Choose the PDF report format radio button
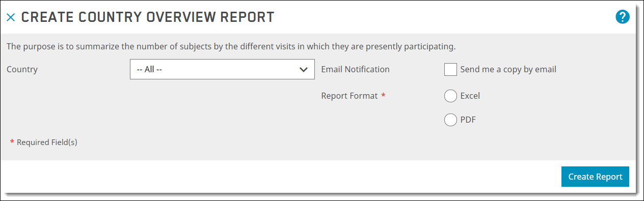 pos(450,120)
